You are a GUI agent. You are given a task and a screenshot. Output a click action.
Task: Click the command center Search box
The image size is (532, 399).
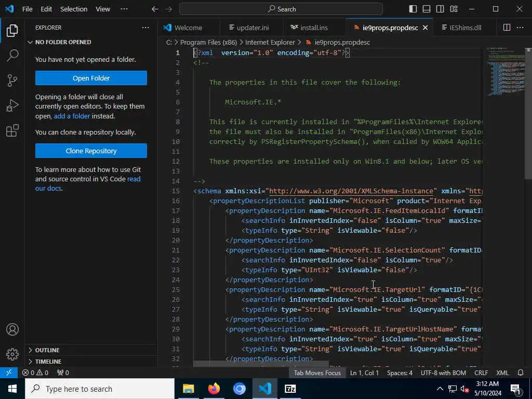click(281, 9)
